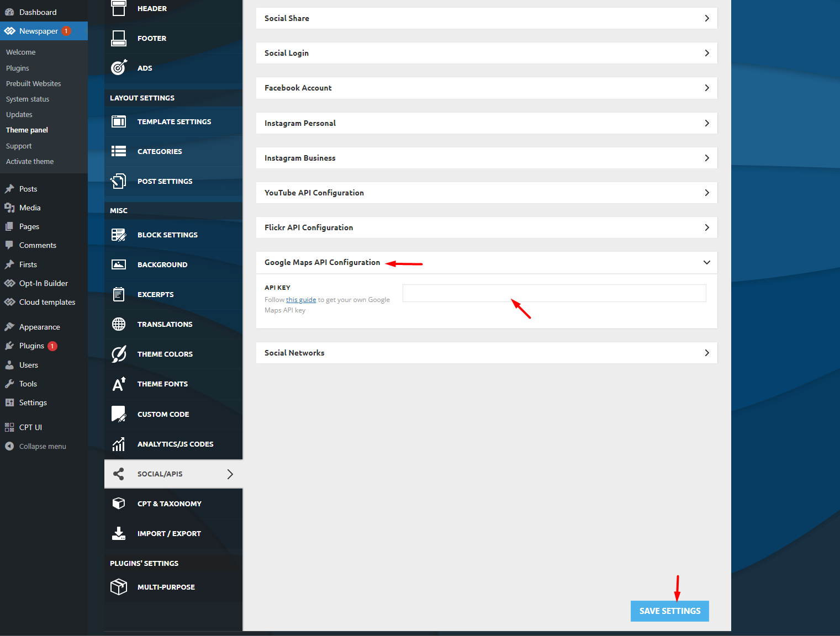The width and height of the screenshot is (840, 636).
Task: Click the Newspaper notification badge
Action: pos(66,31)
